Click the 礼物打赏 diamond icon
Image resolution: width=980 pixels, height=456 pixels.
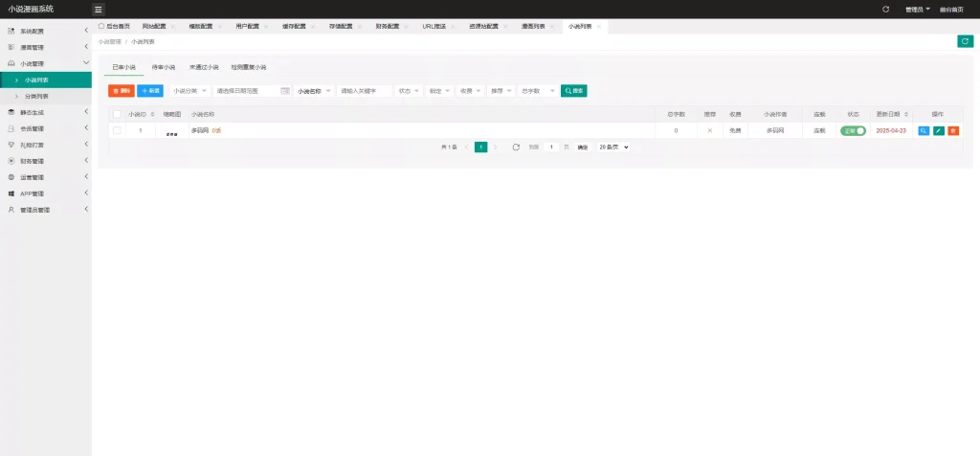(11, 145)
